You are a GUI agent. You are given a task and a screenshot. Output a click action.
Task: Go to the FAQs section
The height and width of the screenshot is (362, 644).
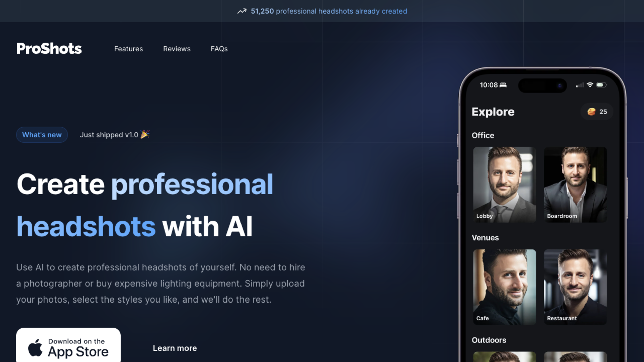coord(219,49)
